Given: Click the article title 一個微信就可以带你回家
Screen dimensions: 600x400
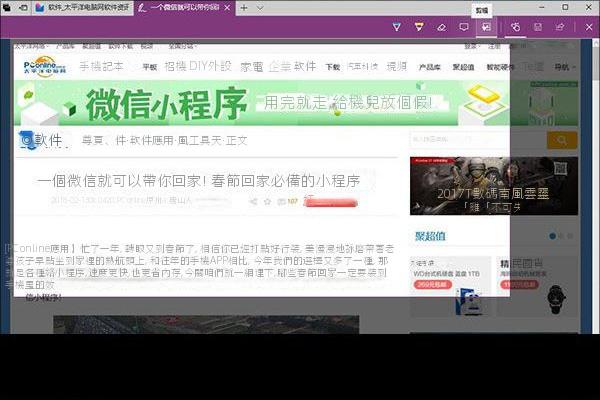Looking at the screenshot, I should [x=198, y=181].
